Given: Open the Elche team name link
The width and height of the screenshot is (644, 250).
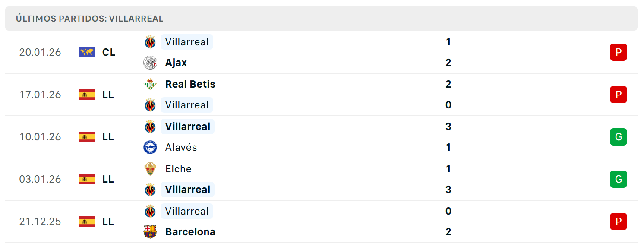Looking at the screenshot, I should pyautogui.click(x=178, y=168).
